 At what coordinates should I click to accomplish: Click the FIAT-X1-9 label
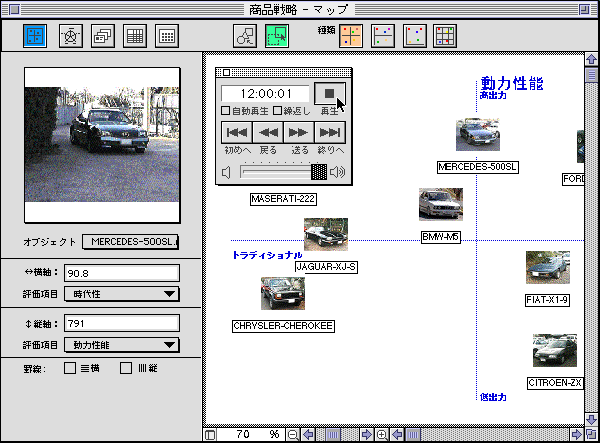click(x=547, y=300)
